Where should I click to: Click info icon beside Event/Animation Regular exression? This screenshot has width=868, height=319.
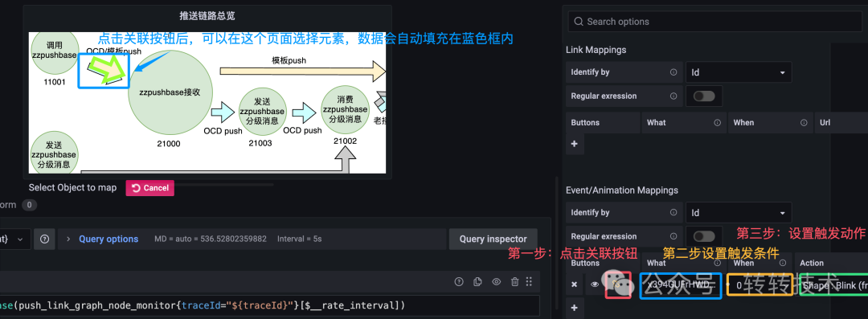point(674,236)
